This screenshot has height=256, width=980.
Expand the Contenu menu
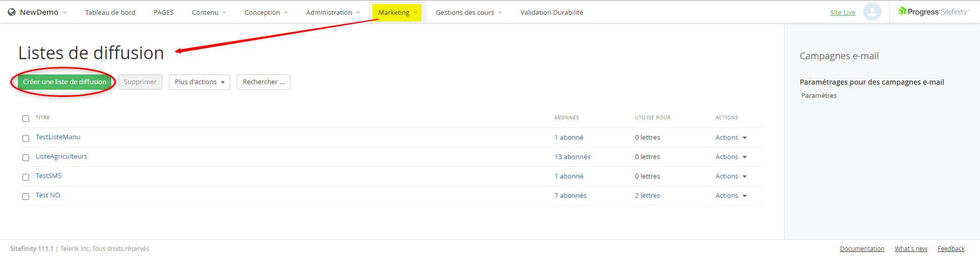click(208, 12)
